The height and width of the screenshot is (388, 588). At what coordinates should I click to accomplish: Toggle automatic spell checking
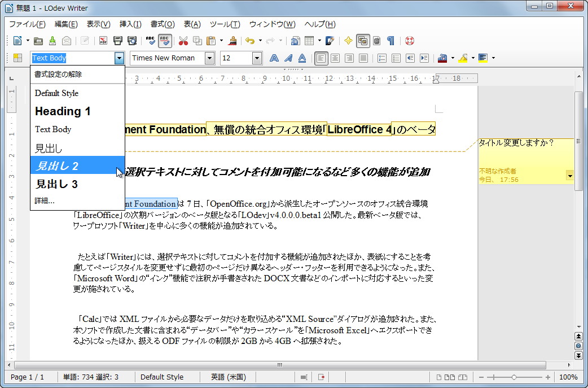[165, 41]
